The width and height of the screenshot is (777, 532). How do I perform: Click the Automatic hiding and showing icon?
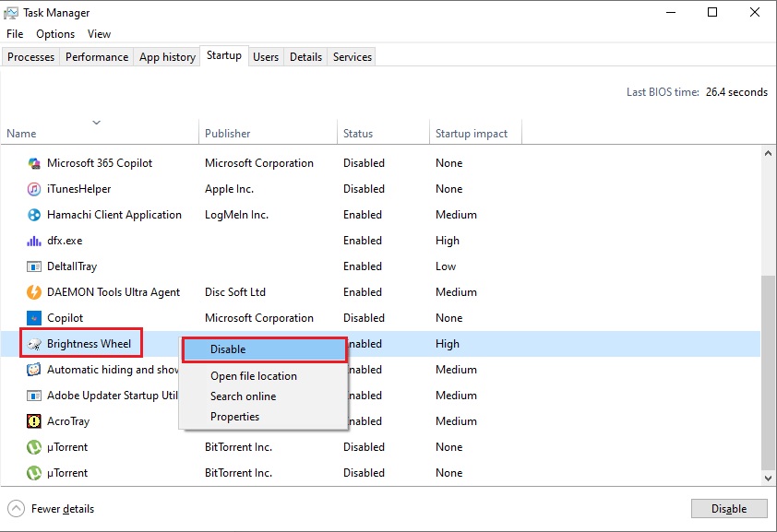pyautogui.click(x=34, y=370)
